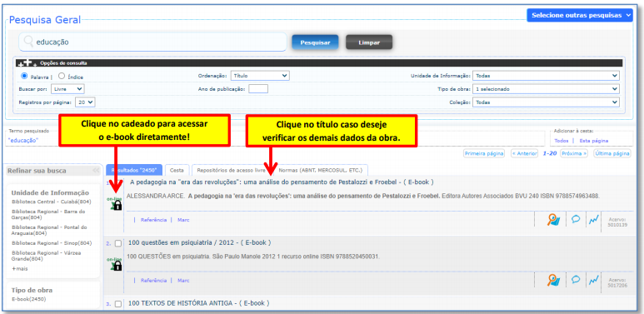Open the Referência link for A pedagogia record

(x=153, y=220)
